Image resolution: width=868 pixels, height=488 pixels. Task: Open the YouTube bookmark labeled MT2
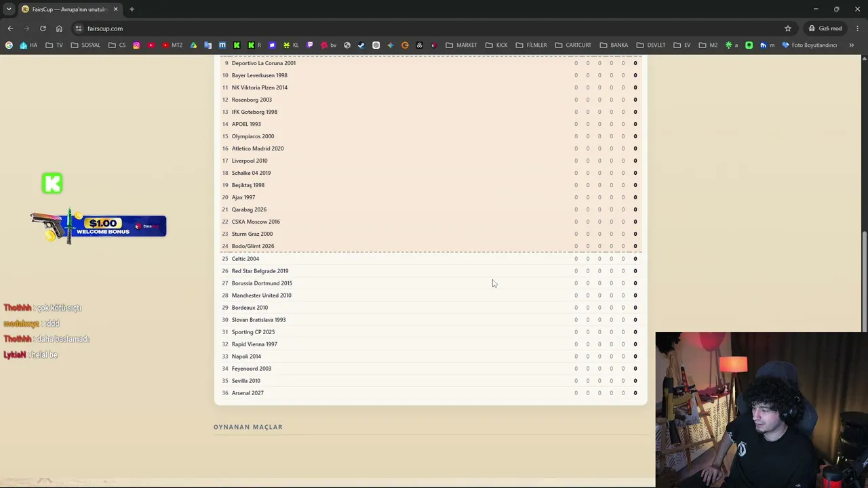click(x=172, y=45)
